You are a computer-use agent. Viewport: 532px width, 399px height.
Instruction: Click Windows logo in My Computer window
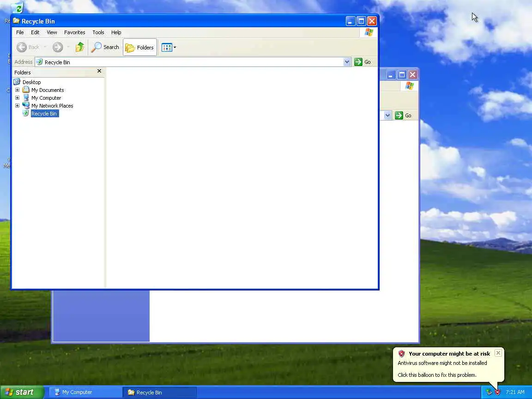[x=409, y=86]
